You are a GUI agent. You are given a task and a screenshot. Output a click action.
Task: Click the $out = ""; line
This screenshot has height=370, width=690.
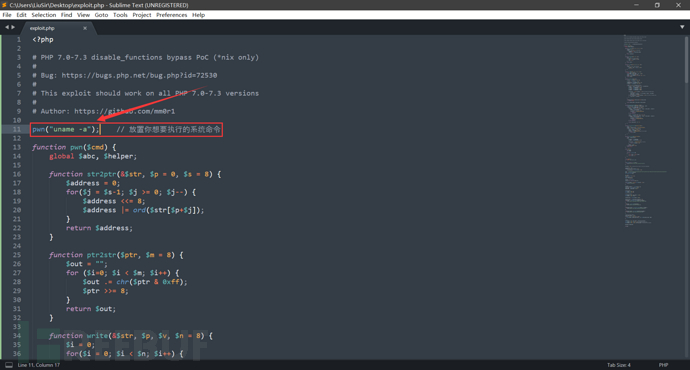coord(87,264)
